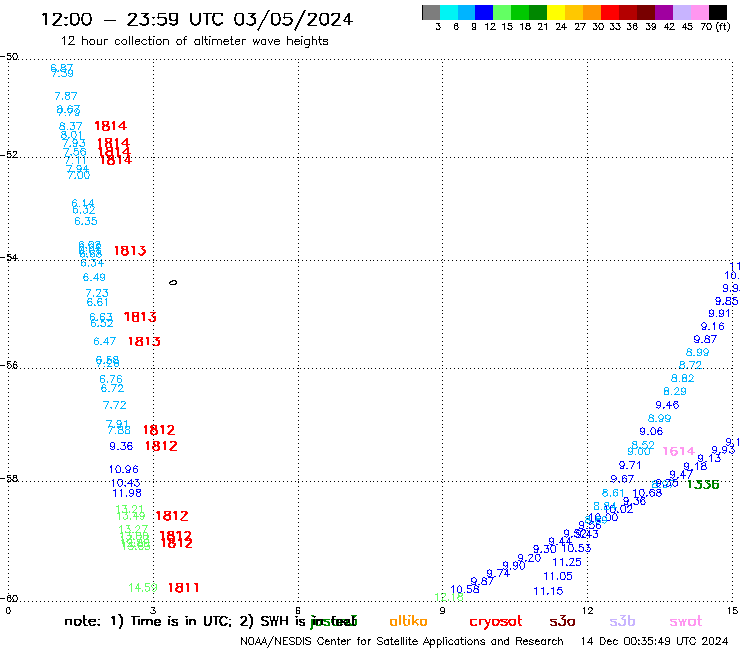Click the wave height value '10.58'
The width and height of the screenshot is (740, 650).
click(x=465, y=589)
